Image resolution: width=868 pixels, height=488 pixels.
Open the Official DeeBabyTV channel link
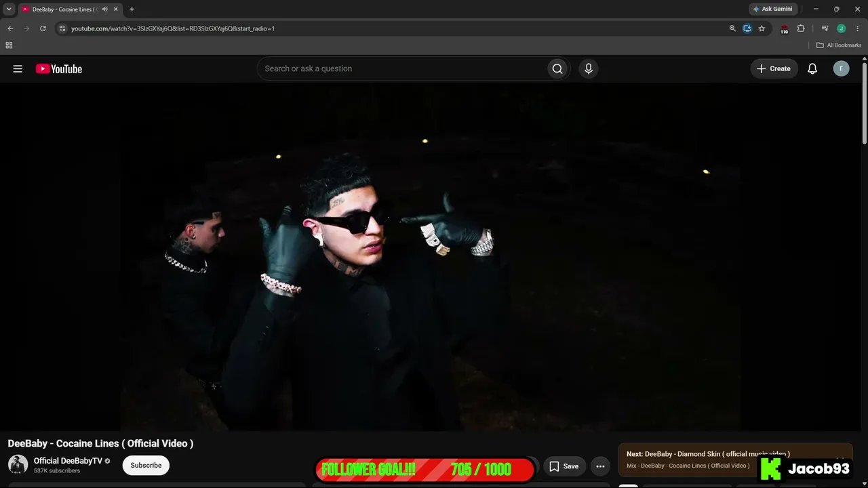[68, 461]
